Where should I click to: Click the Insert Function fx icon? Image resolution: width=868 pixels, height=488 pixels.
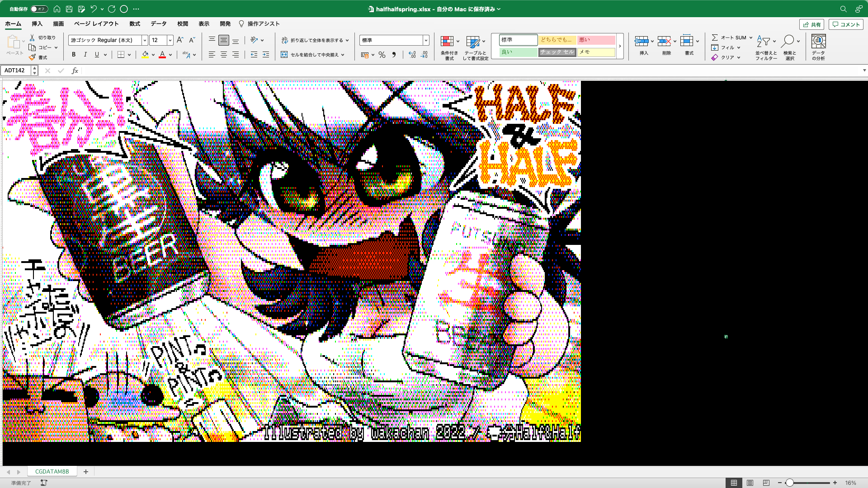[75, 70]
